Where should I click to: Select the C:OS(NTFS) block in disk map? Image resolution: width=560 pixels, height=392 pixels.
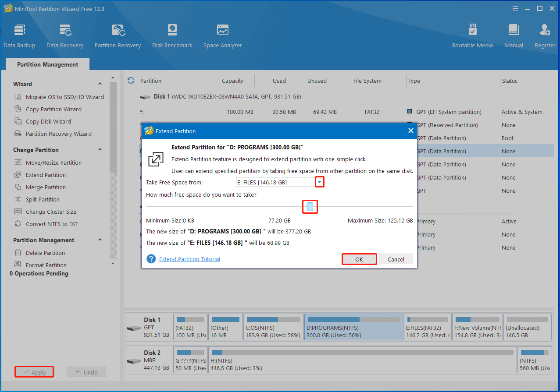click(273, 327)
